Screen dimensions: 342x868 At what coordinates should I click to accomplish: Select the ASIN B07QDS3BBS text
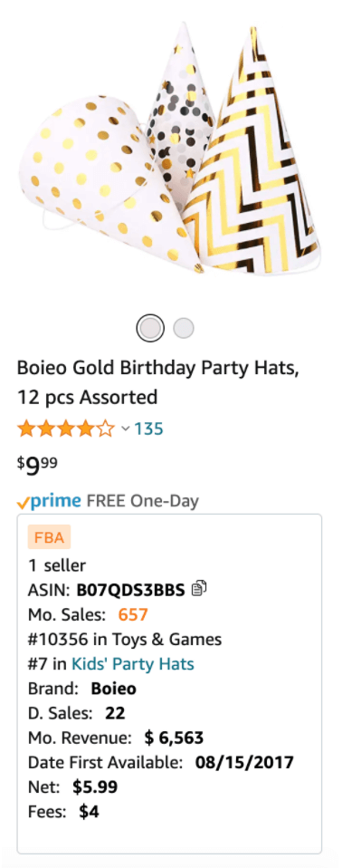tap(130, 590)
